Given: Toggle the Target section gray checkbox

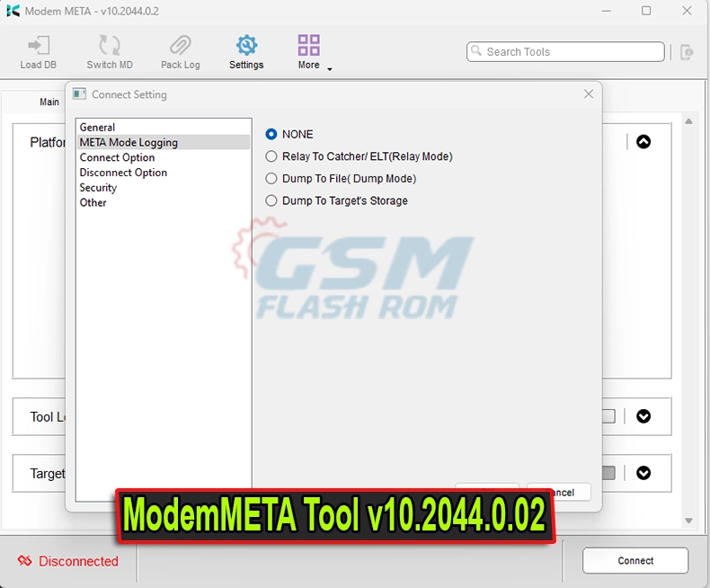Looking at the screenshot, I should tap(608, 473).
